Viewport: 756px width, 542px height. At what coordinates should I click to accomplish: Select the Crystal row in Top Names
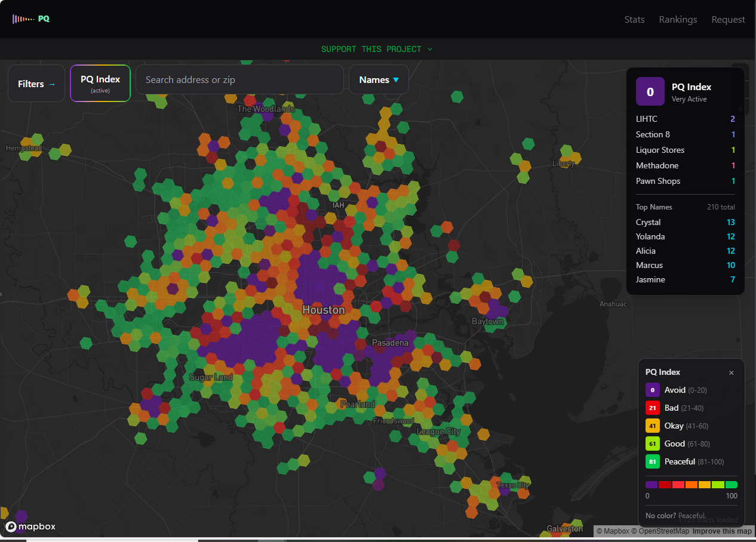pyautogui.click(x=685, y=222)
